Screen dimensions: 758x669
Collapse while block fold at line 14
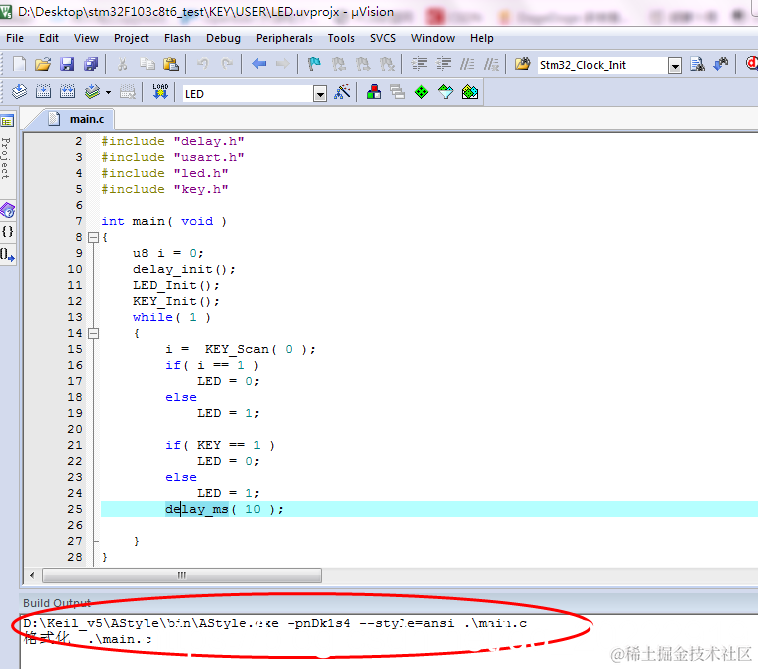93,333
